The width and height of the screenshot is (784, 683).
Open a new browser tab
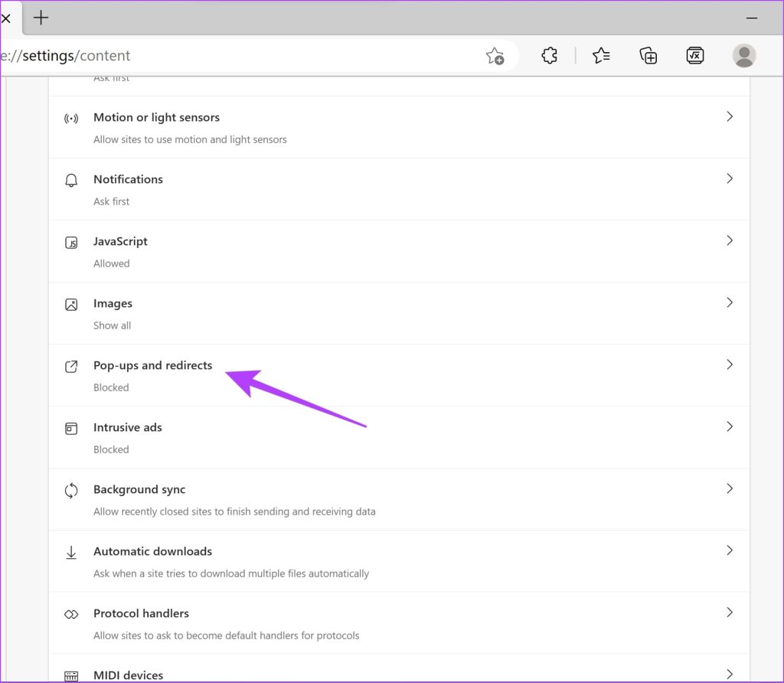click(x=41, y=18)
